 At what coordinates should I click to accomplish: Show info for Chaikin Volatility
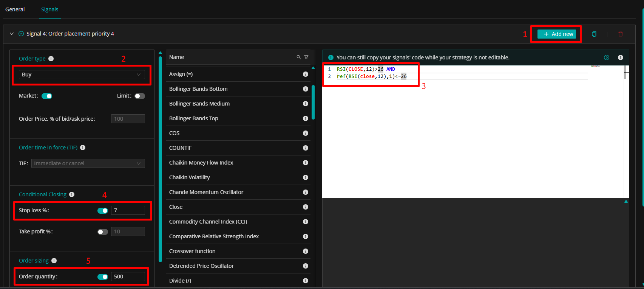[x=306, y=177]
